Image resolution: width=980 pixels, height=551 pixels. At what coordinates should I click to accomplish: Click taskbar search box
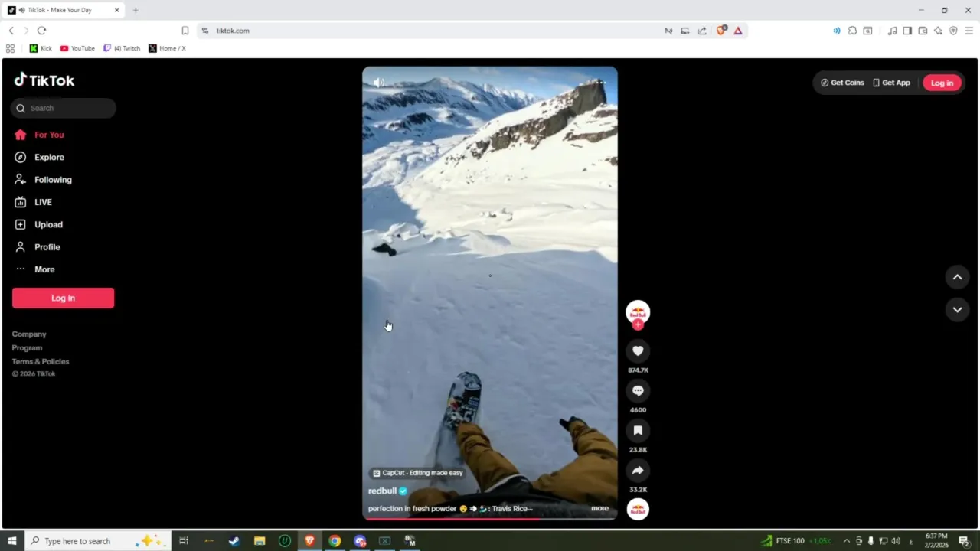[97, 541]
